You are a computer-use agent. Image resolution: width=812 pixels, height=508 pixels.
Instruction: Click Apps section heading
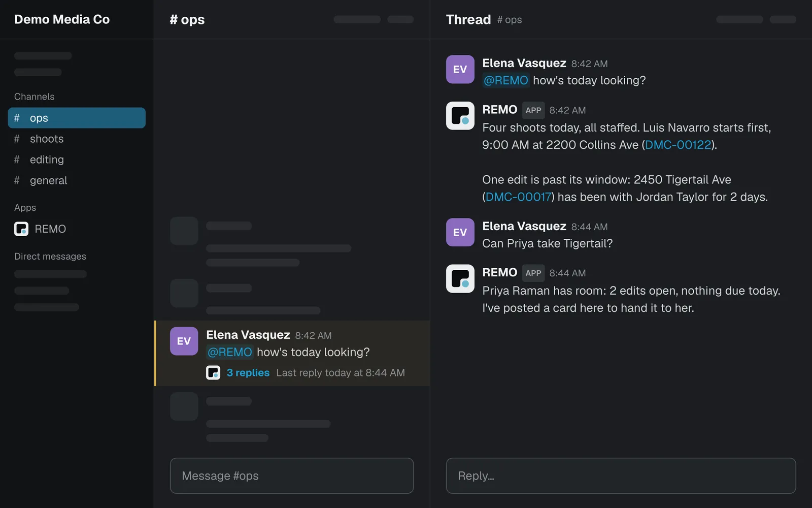(25, 208)
